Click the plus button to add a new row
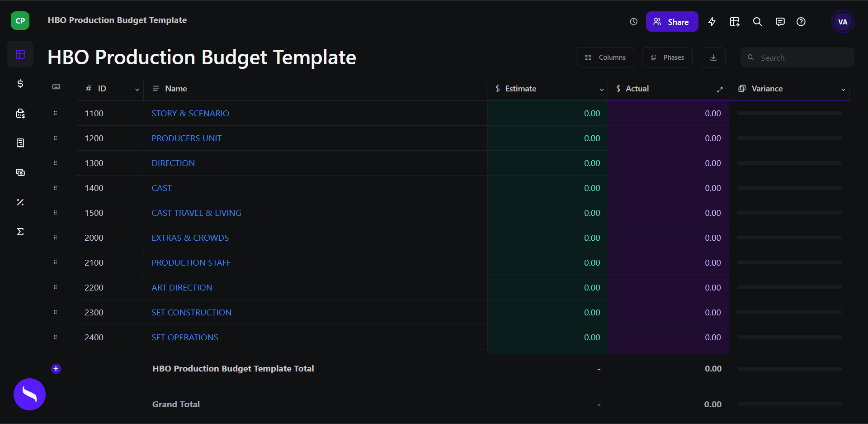 [56, 369]
